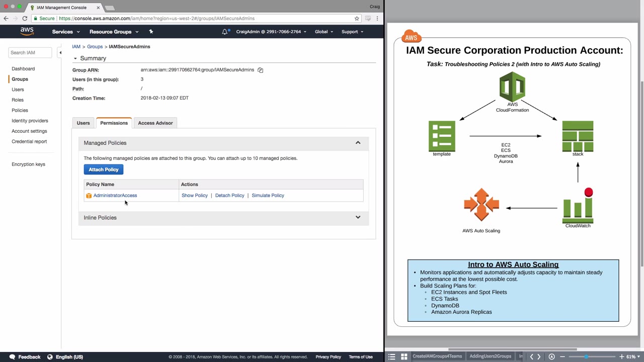Open the Resource Groups dropdown

(x=114, y=32)
